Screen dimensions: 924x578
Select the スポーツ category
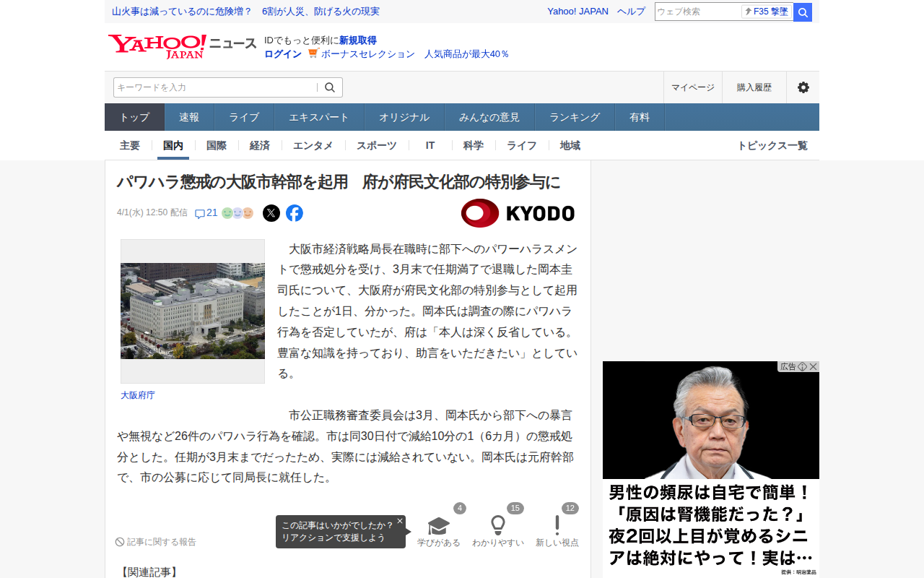[x=377, y=145]
